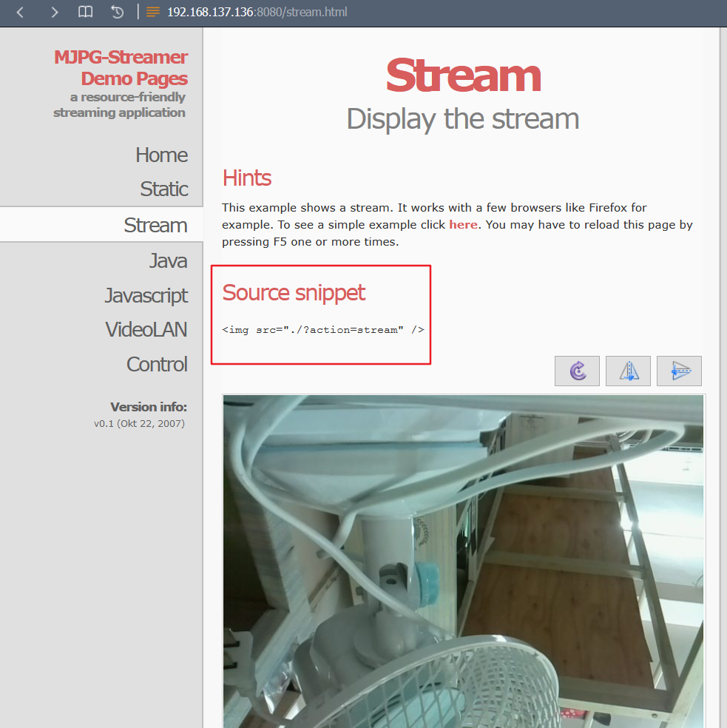The width and height of the screenshot is (727, 728).
Task: Click the 'Source snippet' heading
Action: click(x=294, y=292)
